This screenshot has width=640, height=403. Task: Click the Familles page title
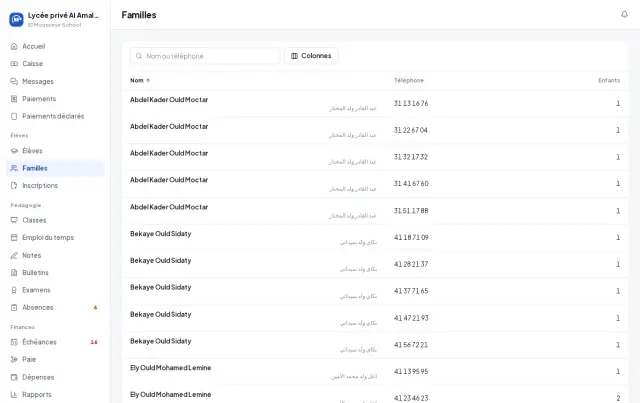click(x=139, y=15)
